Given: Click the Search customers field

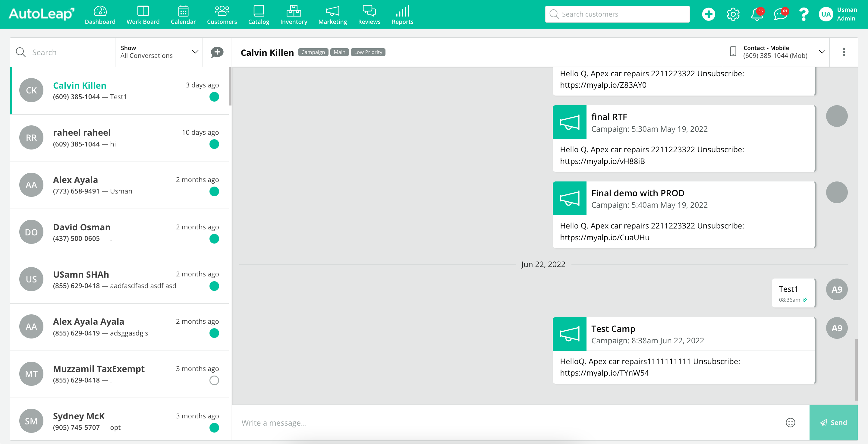Looking at the screenshot, I should click(x=617, y=14).
